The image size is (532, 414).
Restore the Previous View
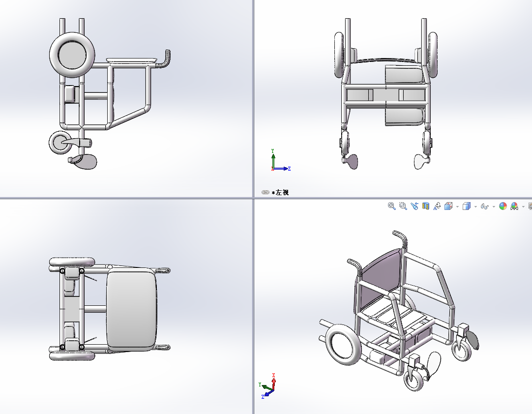[x=414, y=207]
